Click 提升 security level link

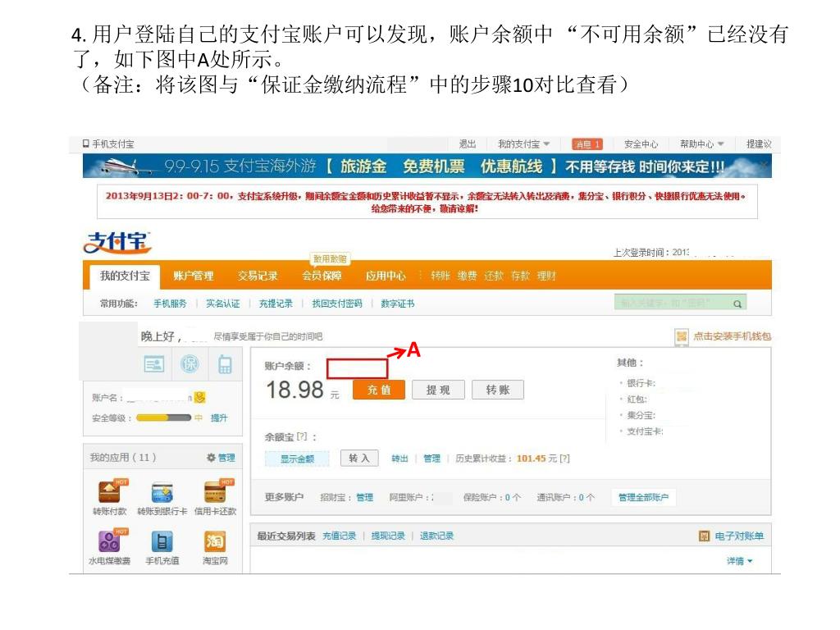coord(219,418)
